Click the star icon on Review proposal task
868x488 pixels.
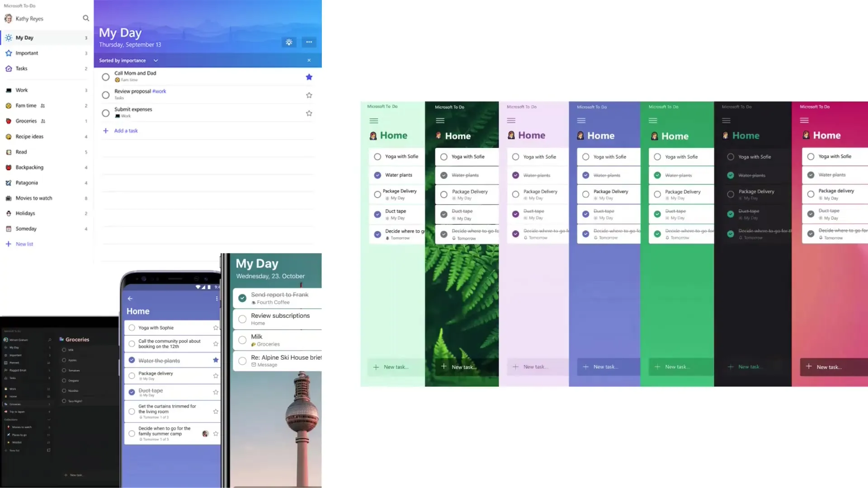pyautogui.click(x=309, y=95)
